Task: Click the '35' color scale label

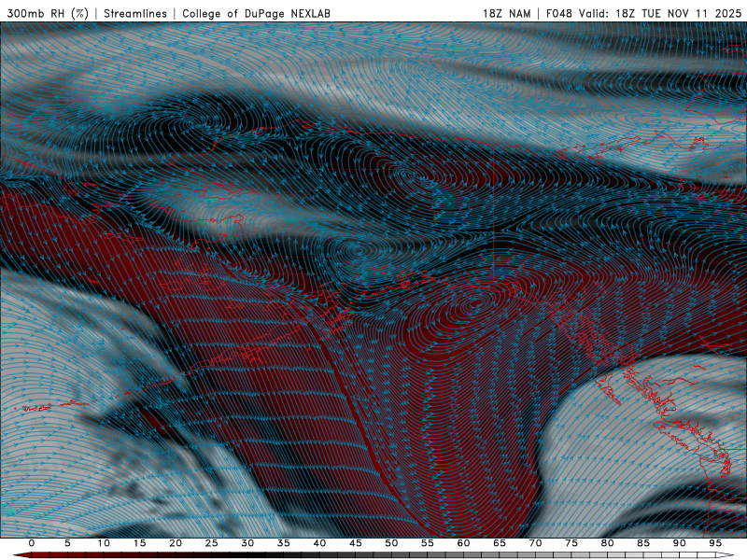Action: click(284, 543)
